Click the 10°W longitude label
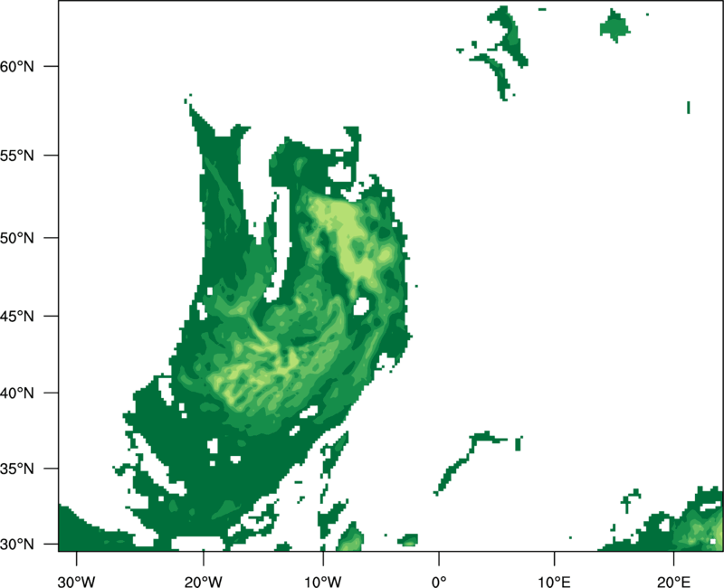Image resolution: width=724 pixels, height=588 pixels. [x=323, y=582]
